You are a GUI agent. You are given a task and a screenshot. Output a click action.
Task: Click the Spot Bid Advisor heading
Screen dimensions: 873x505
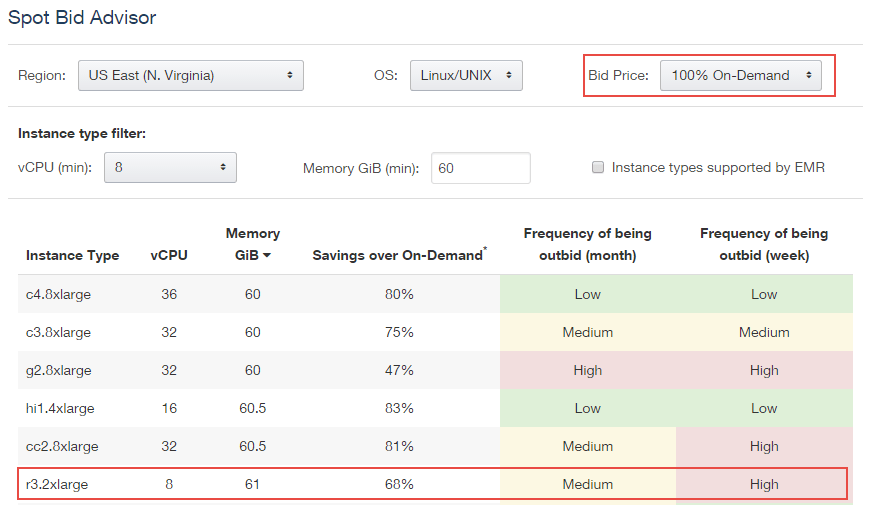click(x=82, y=17)
